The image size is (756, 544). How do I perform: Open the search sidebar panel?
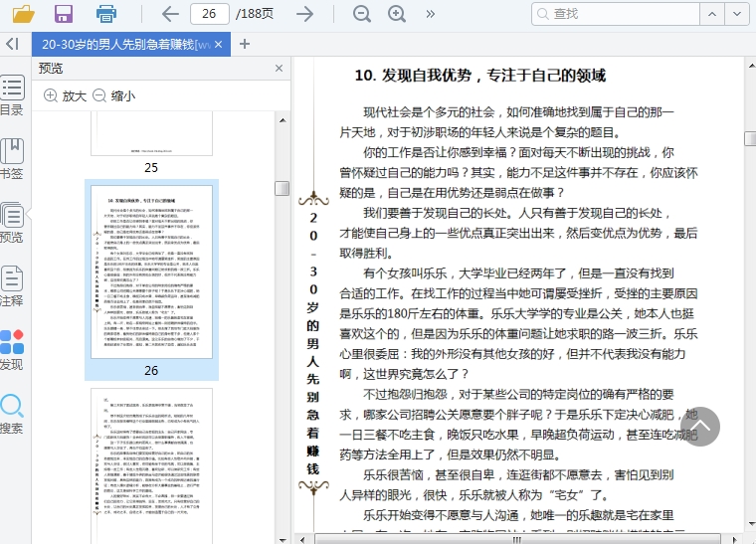(12, 414)
